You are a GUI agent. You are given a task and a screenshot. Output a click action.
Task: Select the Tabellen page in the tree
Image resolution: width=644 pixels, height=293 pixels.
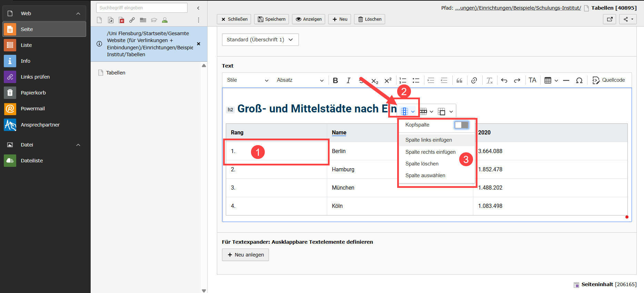[x=115, y=73]
